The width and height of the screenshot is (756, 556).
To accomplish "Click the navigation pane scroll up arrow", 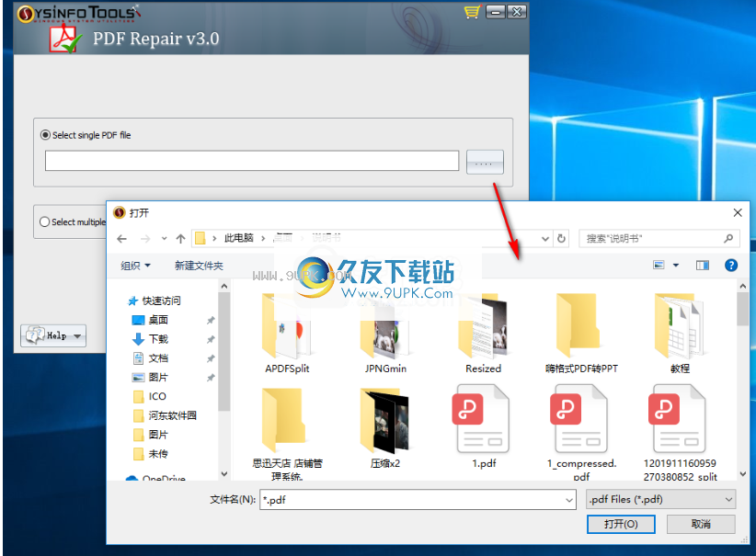I will (224, 286).
